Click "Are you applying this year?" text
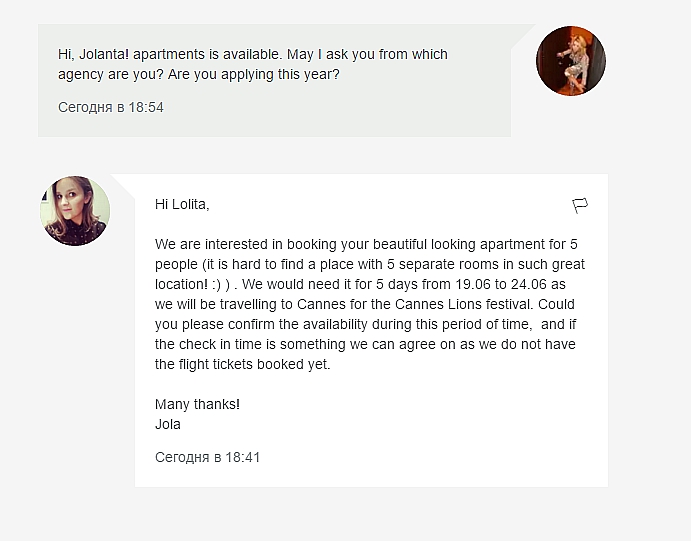This screenshot has height=541, width=691. 256,74
